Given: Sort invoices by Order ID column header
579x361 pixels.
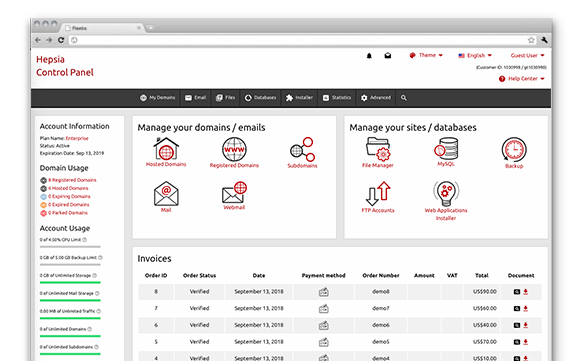Looking at the screenshot, I should coord(156,275).
